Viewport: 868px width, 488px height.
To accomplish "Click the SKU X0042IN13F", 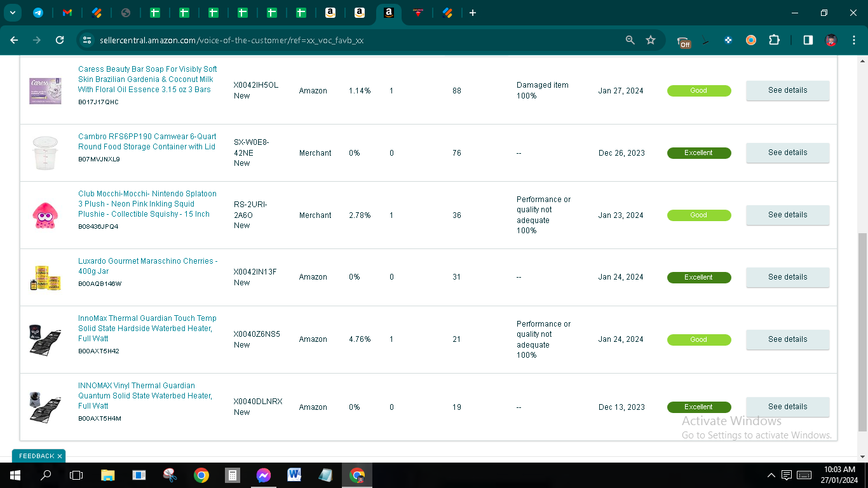I will (x=255, y=272).
